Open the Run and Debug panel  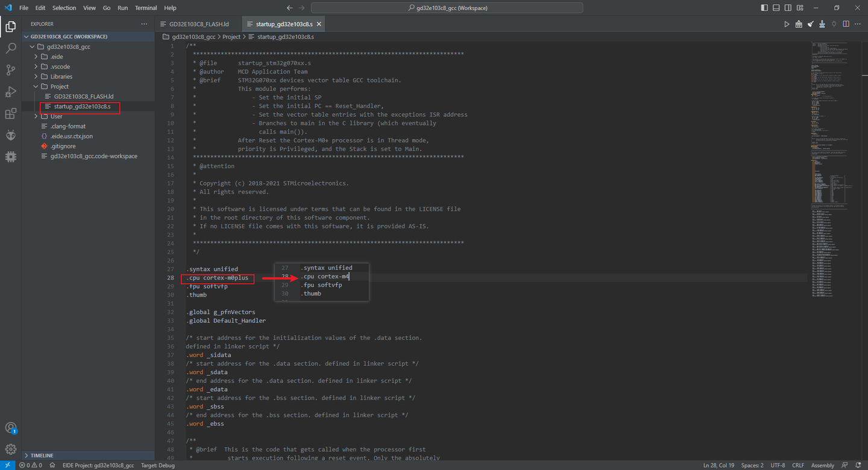[x=10, y=92]
